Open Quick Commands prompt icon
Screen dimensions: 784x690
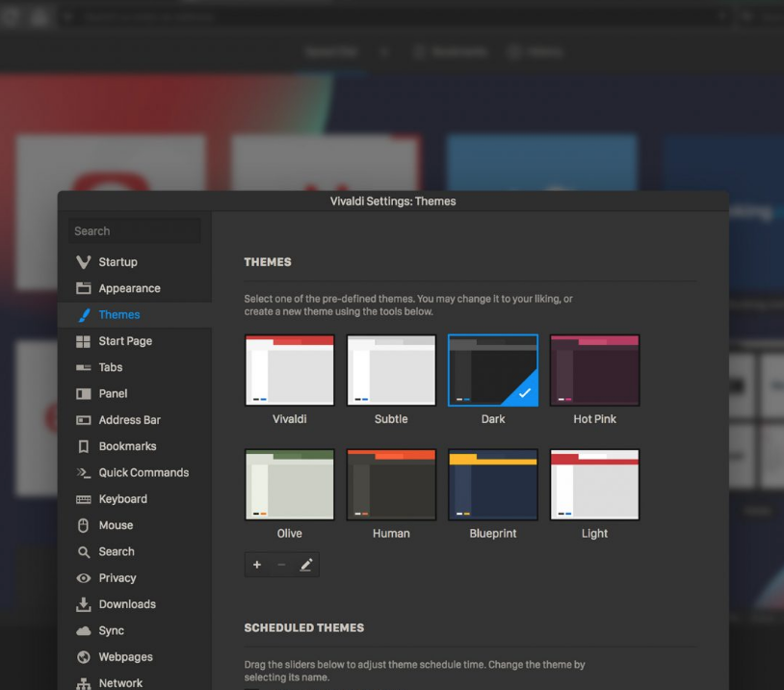click(x=84, y=473)
